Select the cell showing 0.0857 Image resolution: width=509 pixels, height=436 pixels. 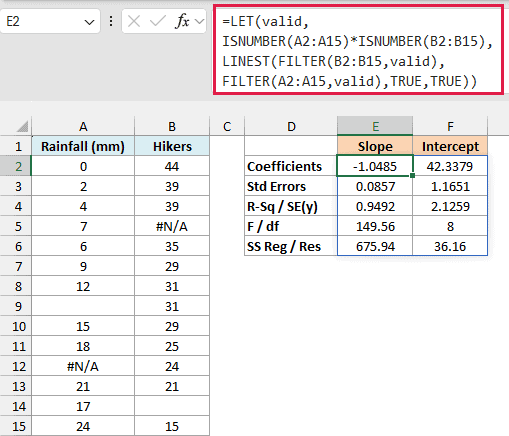(x=375, y=186)
